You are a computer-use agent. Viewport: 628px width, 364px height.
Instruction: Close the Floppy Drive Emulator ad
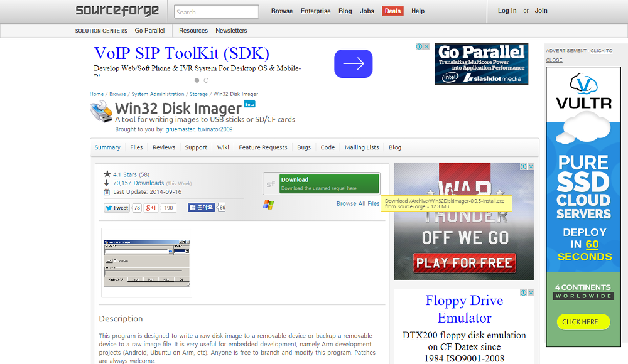[x=531, y=292]
